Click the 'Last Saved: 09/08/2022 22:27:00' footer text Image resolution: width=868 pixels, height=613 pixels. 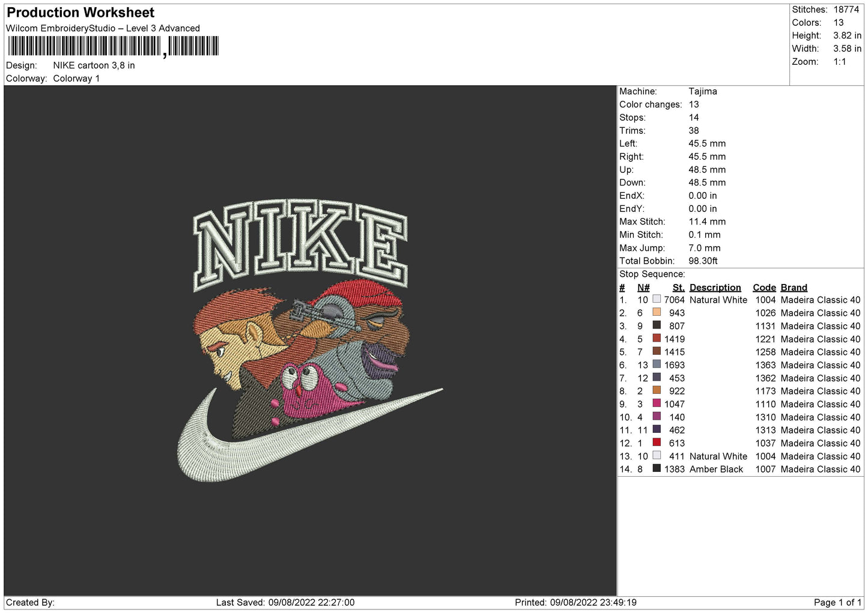[285, 602]
